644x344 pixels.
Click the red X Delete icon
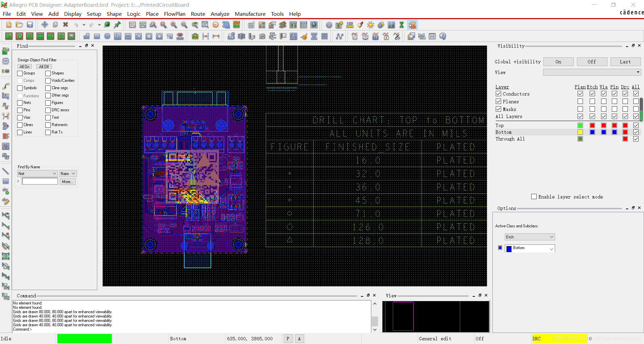pyautogui.click(x=66, y=25)
